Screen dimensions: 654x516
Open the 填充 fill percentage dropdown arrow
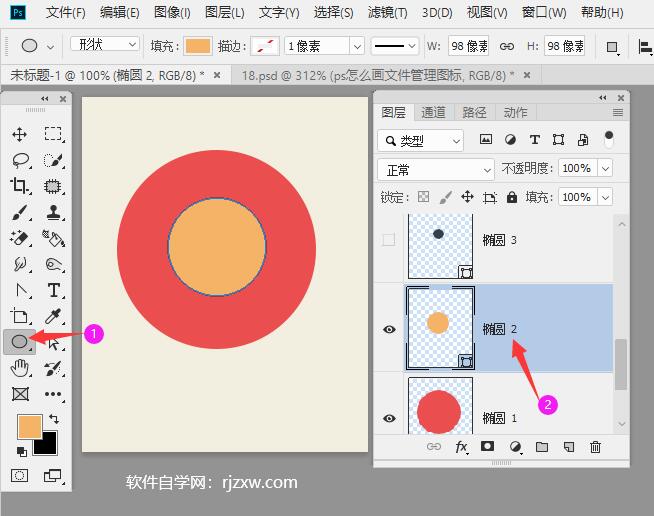pyautogui.click(x=605, y=197)
